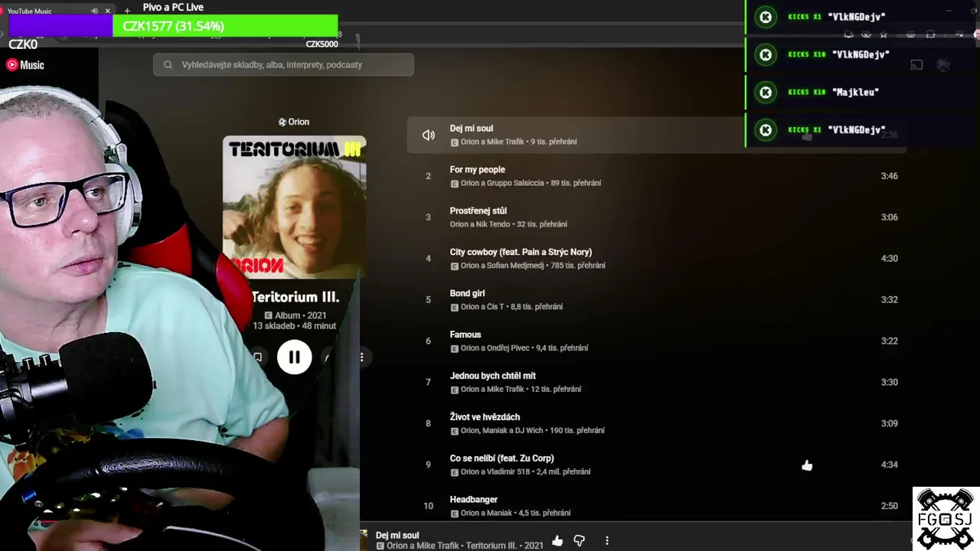The width and height of the screenshot is (980, 551).
Task: Open artist "Sofian Medjmedj" under City cowboy
Action: [x=515, y=266]
